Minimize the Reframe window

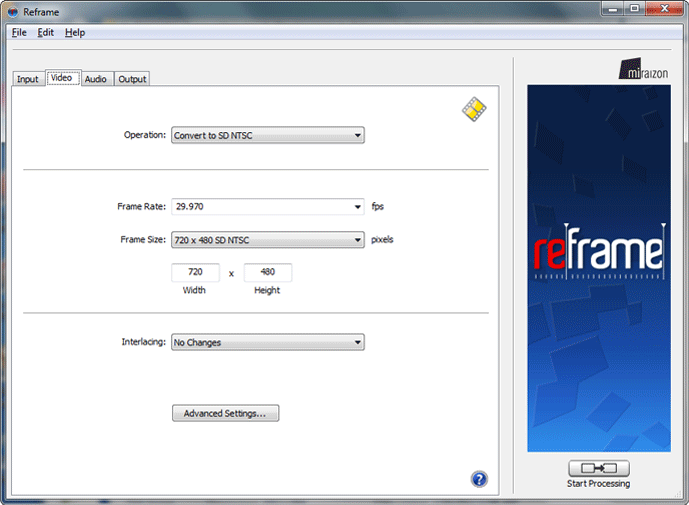pyautogui.click(x=613, y=8)
